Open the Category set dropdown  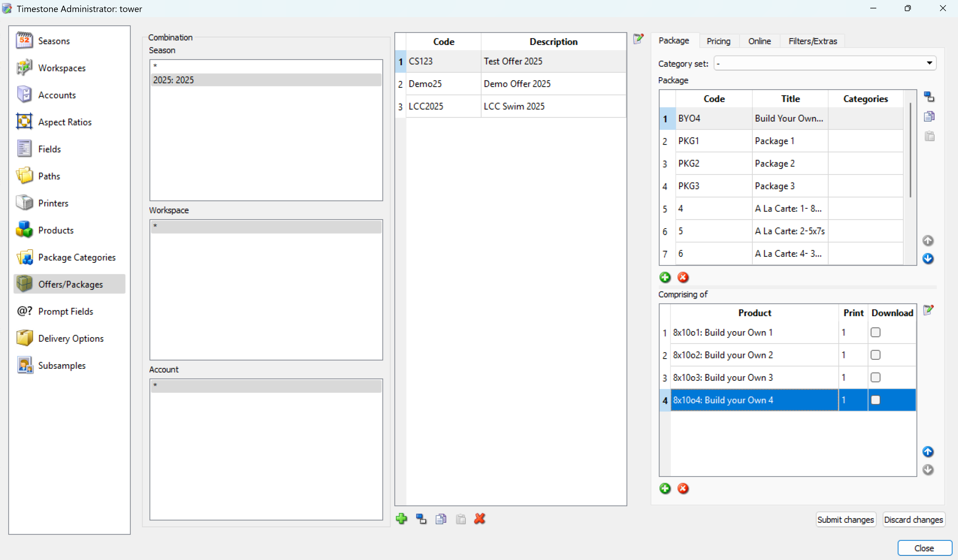point(929,63)
